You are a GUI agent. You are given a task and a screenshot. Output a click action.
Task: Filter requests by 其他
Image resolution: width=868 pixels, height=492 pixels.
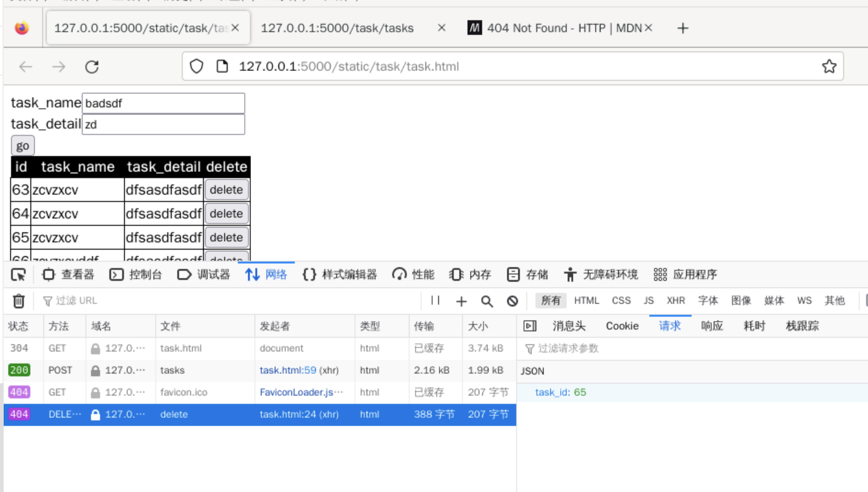pyautogui.click(x=834, y=300)
